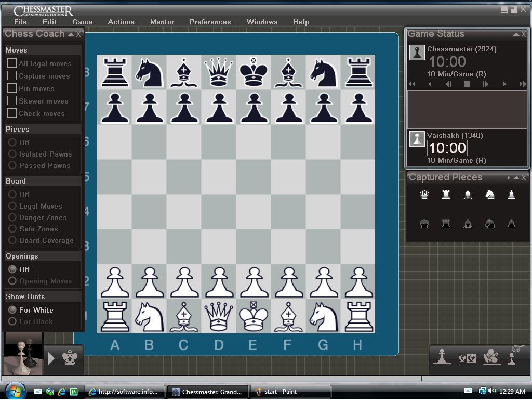Click the black pawn avatar for Chessmaster
This screenshot has width=532, height=400.
tap(417, 53)
